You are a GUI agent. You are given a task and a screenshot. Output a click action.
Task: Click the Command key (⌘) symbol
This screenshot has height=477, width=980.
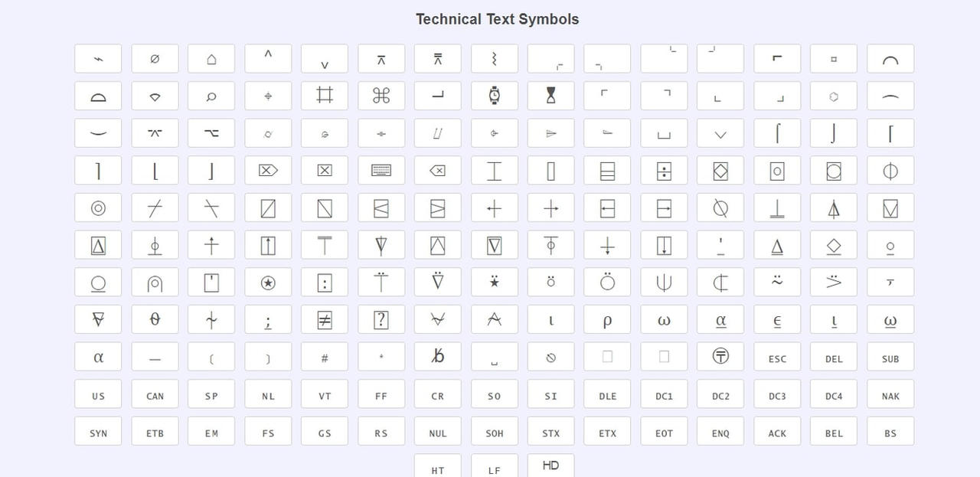click(x=381, y=95)
